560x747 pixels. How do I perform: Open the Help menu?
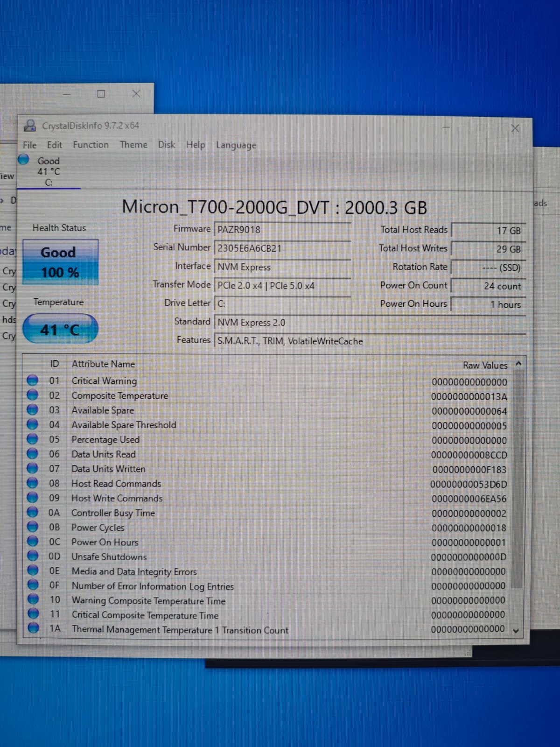[195, 145]
